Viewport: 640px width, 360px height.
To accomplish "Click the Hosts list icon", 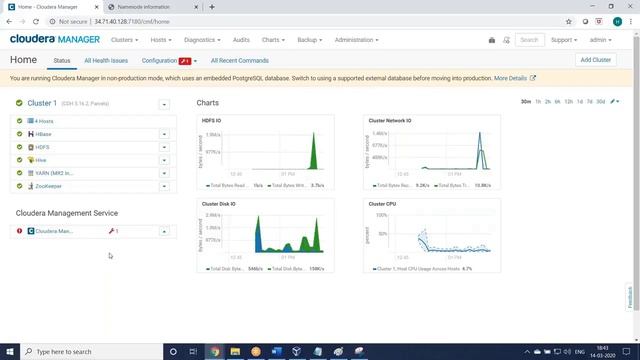I will pyautogui.click(x=31, y=121).
